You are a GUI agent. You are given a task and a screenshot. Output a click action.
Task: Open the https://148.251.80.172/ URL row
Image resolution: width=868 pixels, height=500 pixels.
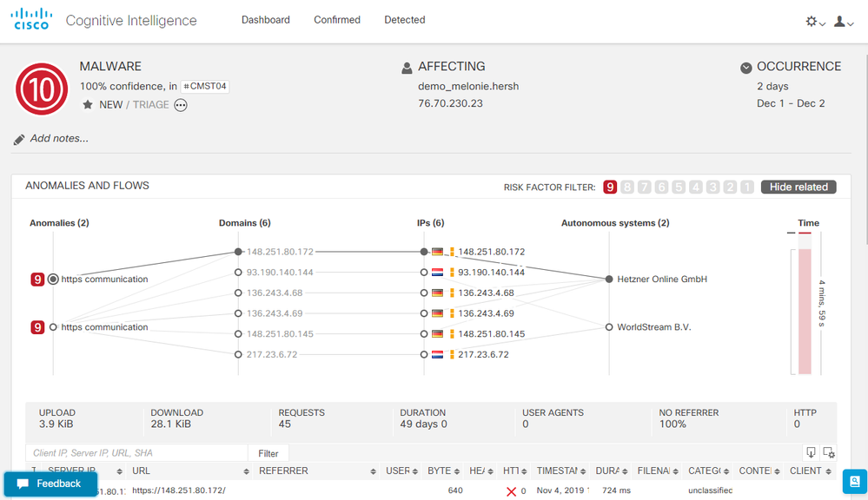[x=179, y=490]
